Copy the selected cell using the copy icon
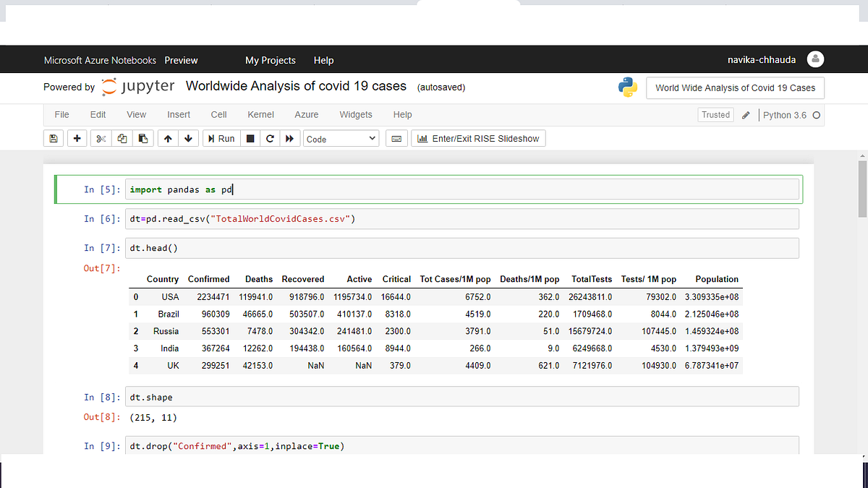 pos(122,137)
